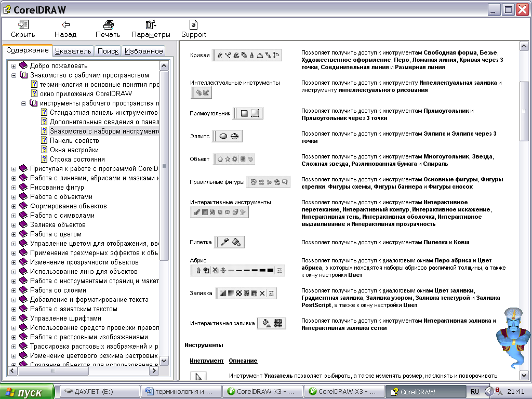Click the genie assistant character

coord(512,338)
